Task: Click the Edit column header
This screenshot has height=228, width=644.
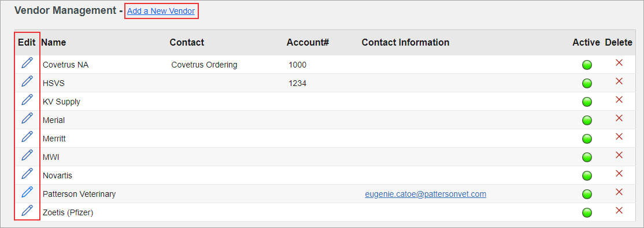Action: (x=27, y=42)
